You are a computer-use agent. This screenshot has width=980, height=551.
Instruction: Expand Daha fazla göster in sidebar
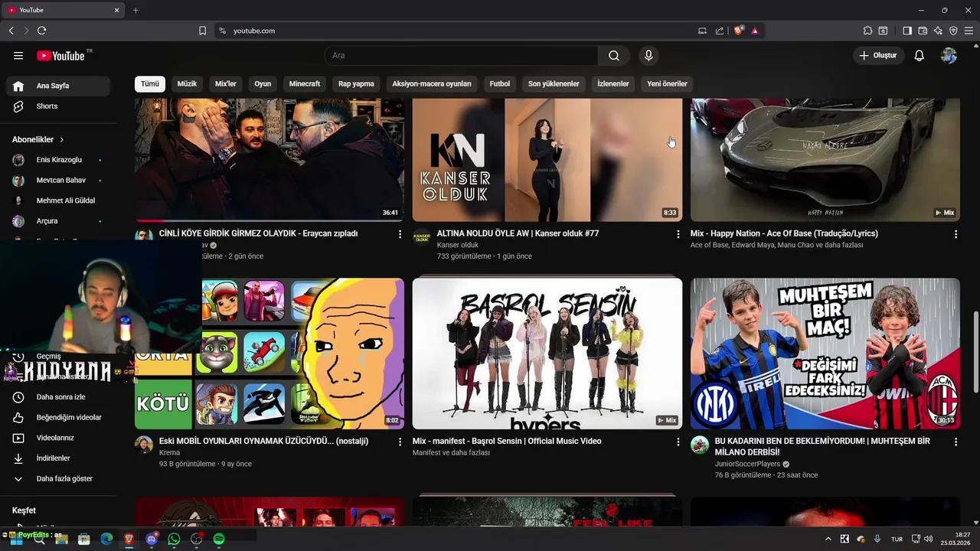point(60,478)
